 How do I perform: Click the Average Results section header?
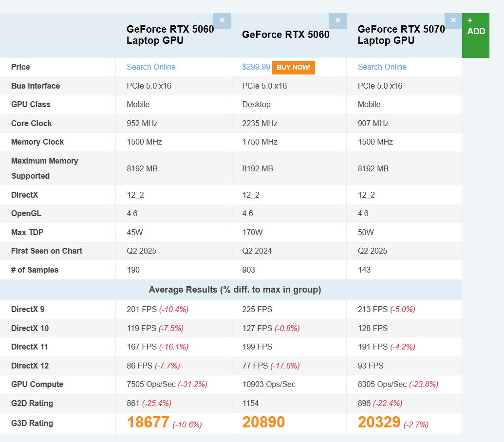coord(235,290)
